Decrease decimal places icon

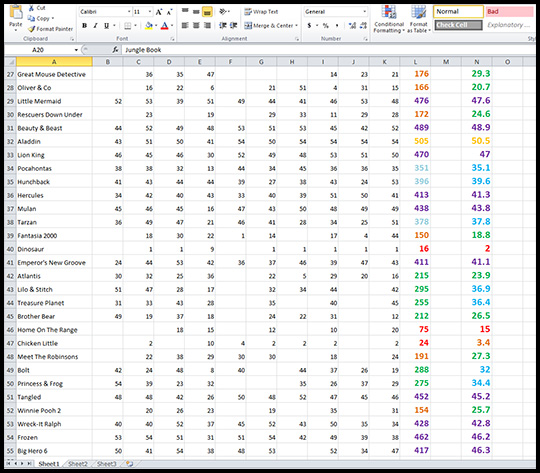click(363, 25)
